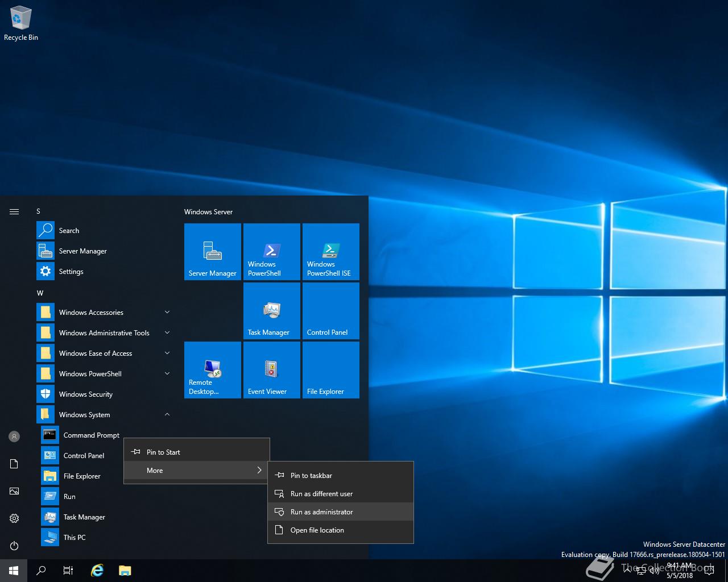Image resolution: width=728 pixels, height=582 pixels.
Task: Click the Start menu hamburger icon
Action: [x=14, y=211]
